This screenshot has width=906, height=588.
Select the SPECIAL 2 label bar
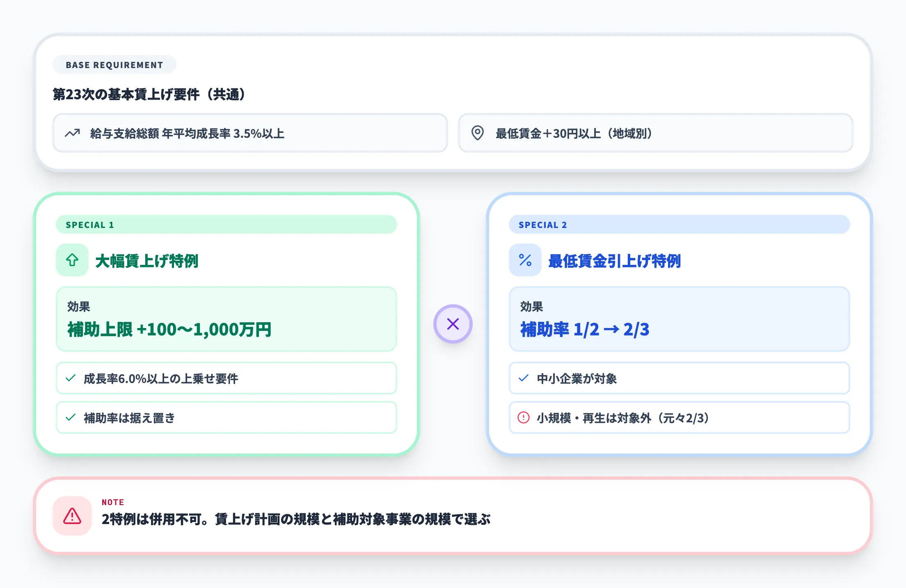(679, 225)
